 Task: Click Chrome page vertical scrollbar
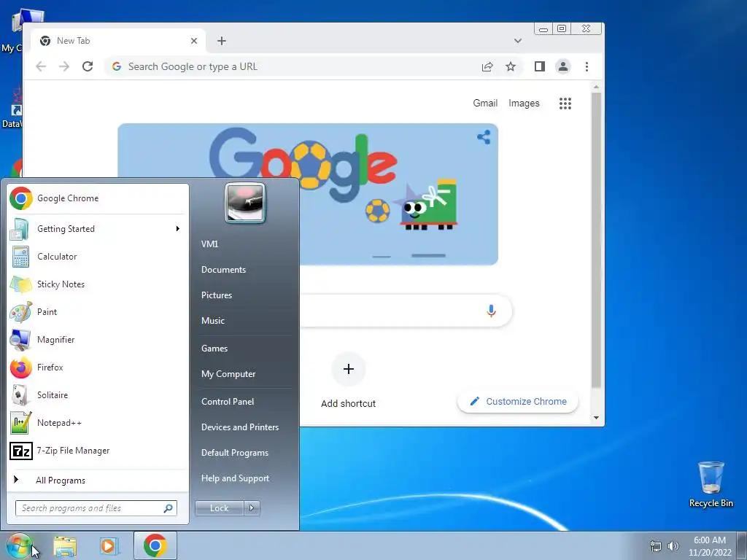tap(596, 241)
